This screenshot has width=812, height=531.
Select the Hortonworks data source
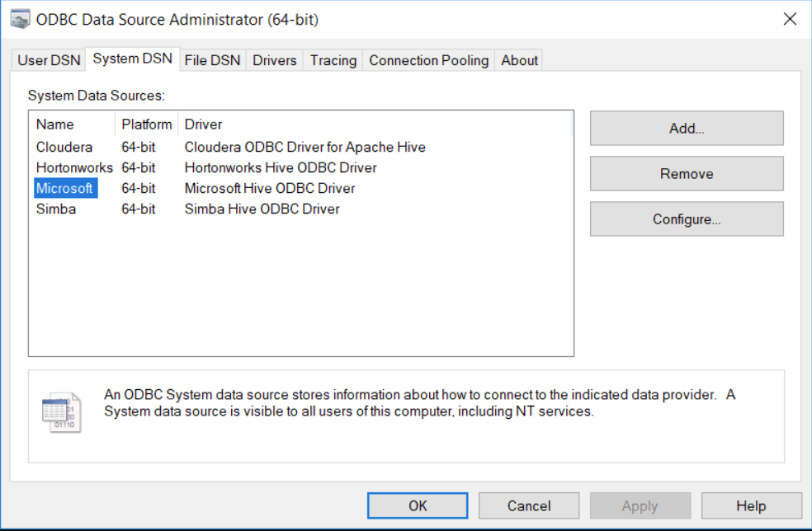[x=74, y=167]
